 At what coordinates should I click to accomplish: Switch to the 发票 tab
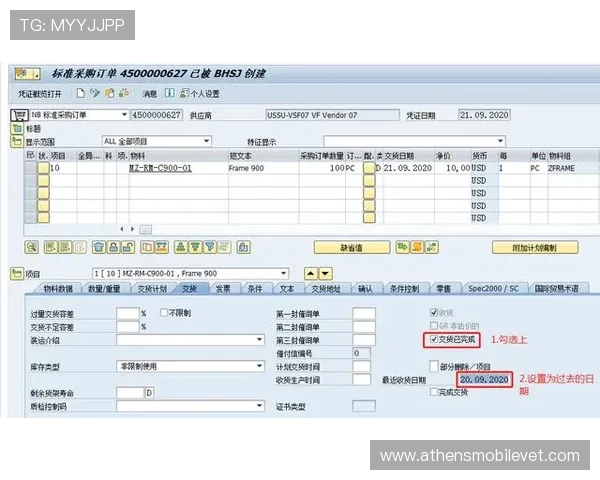222,288
